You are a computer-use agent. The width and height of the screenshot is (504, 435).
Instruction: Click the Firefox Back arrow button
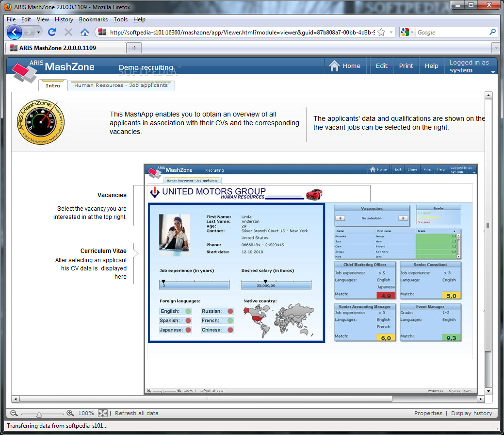[x=15, y=32]
